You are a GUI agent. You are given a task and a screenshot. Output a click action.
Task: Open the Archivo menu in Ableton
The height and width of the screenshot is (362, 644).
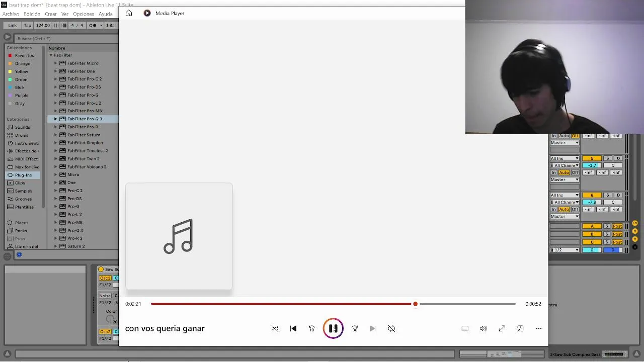click(11, 14)
